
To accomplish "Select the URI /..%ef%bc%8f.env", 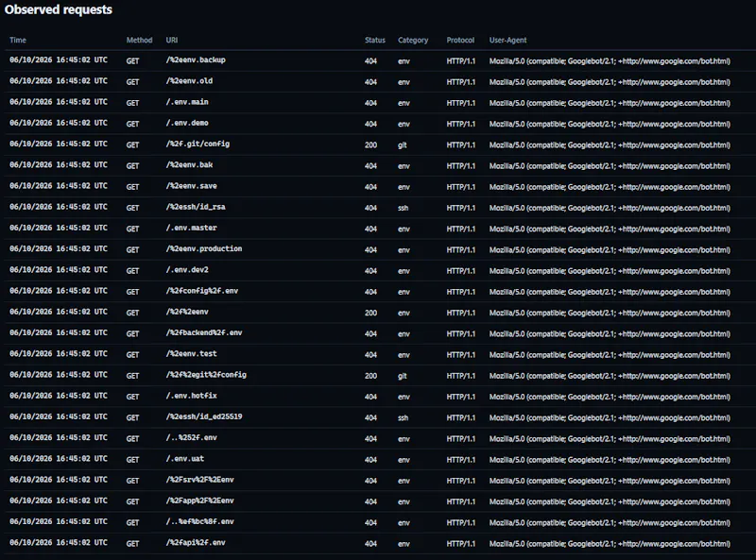I will pyautogui.click(x=199, y=521).
